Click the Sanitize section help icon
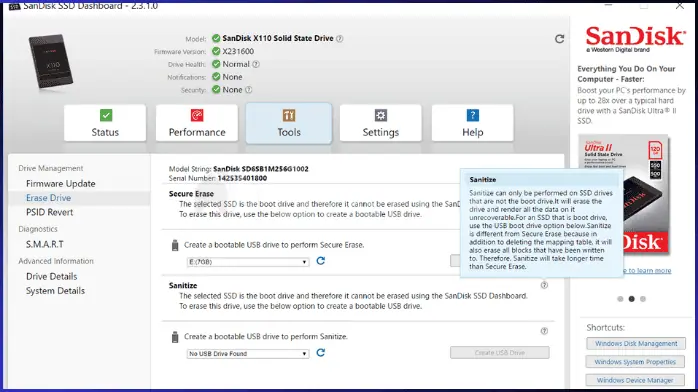698x392 pixels. point(544,285)
